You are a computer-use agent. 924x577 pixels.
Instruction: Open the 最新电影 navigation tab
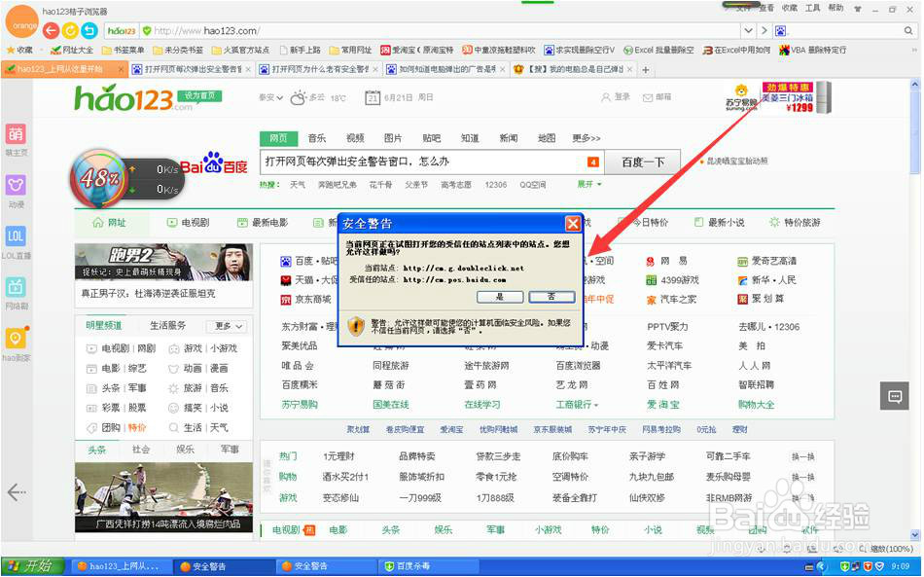[x=263, y=223]
